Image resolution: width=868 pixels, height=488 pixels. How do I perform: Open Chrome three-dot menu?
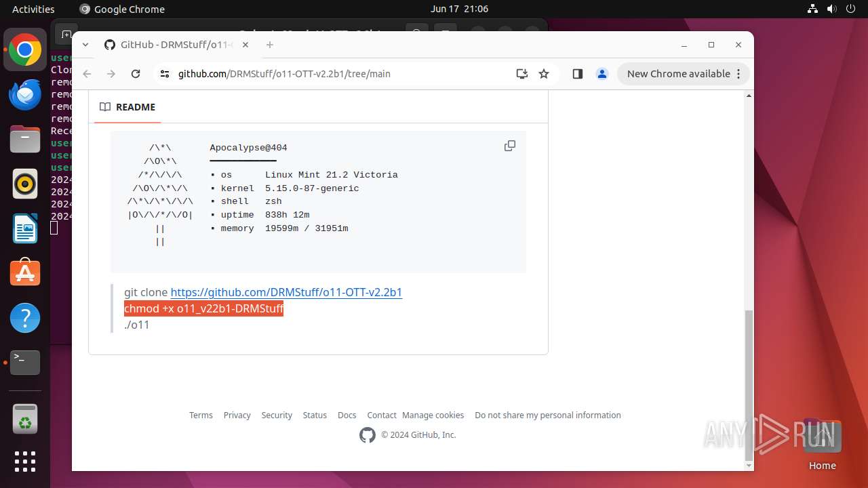pyautogui.click(x=740, y=74)
